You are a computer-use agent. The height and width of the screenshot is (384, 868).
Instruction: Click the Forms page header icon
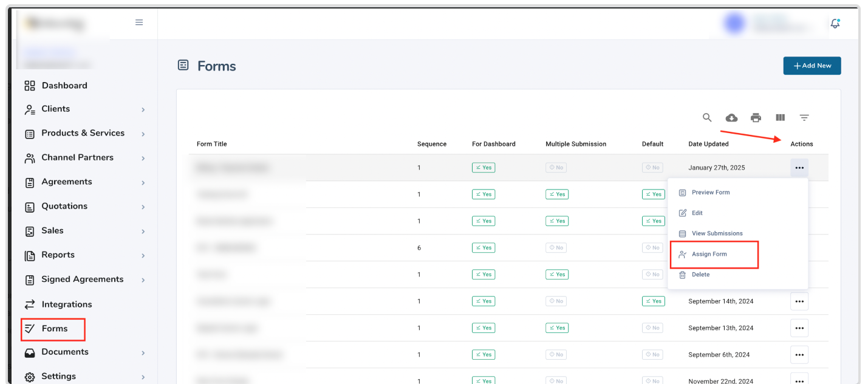coord(183,64)
